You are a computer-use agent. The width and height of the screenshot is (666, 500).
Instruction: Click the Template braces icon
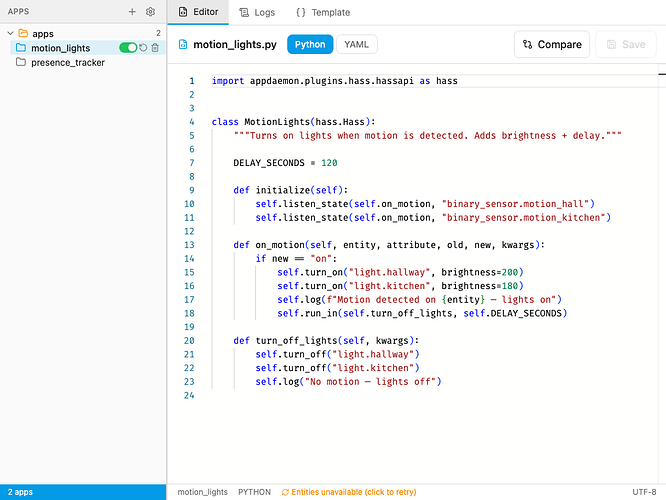pyautogui.click(x=301, y=12)
